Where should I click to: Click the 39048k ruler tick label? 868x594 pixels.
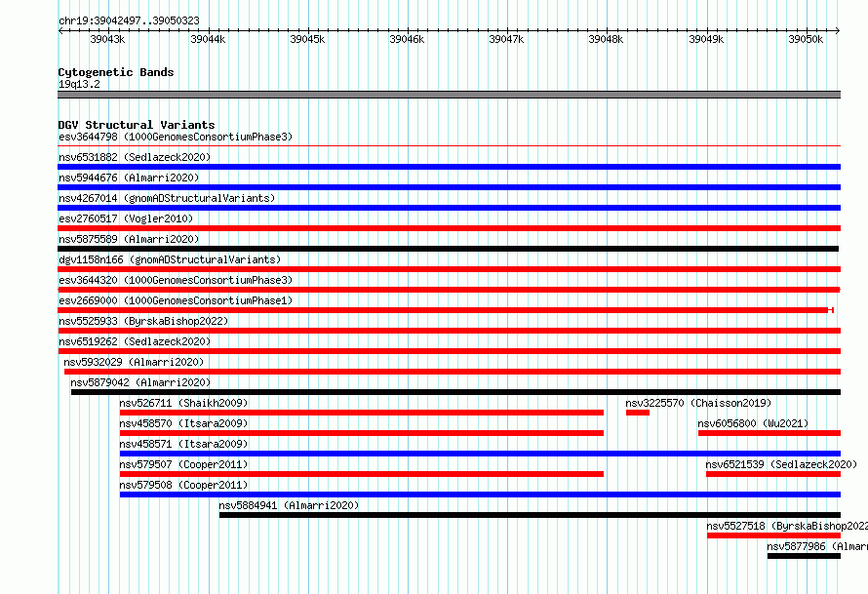pyautogui.click(x=606, y=39)
